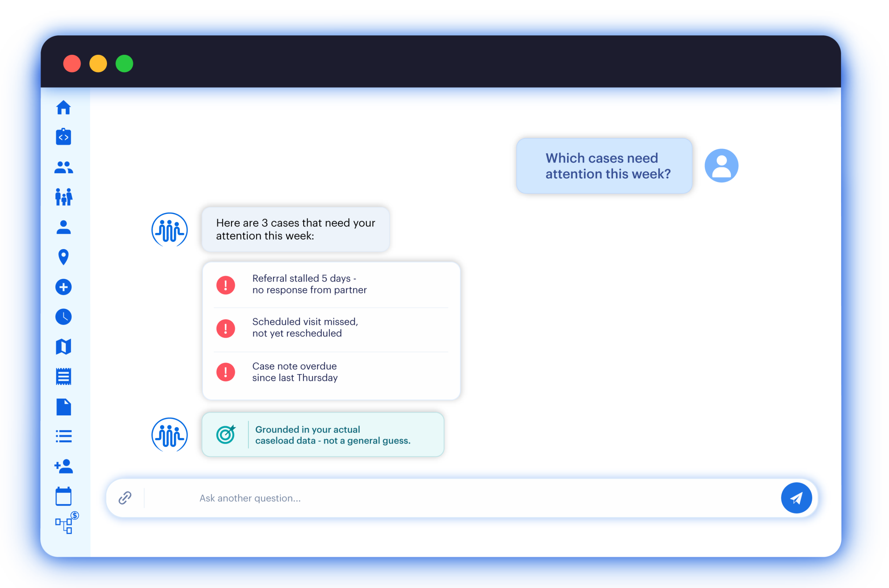889x588 pixels.
Task: Click the plus circle icon in sidebar
Action: 63,287
